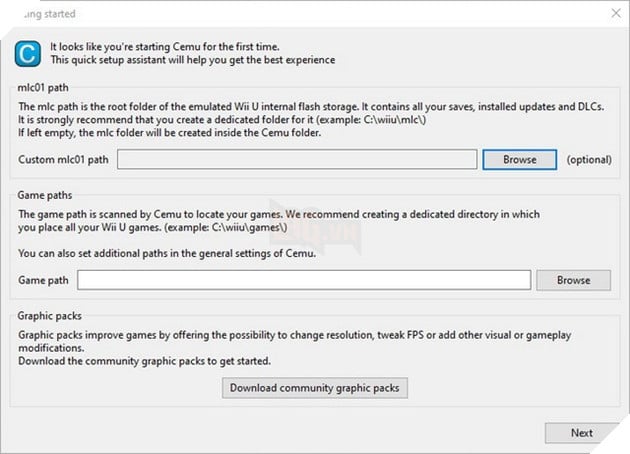The image size is (630, 454).
Task: Click the Getting started title bar
Action: [300, 14]
